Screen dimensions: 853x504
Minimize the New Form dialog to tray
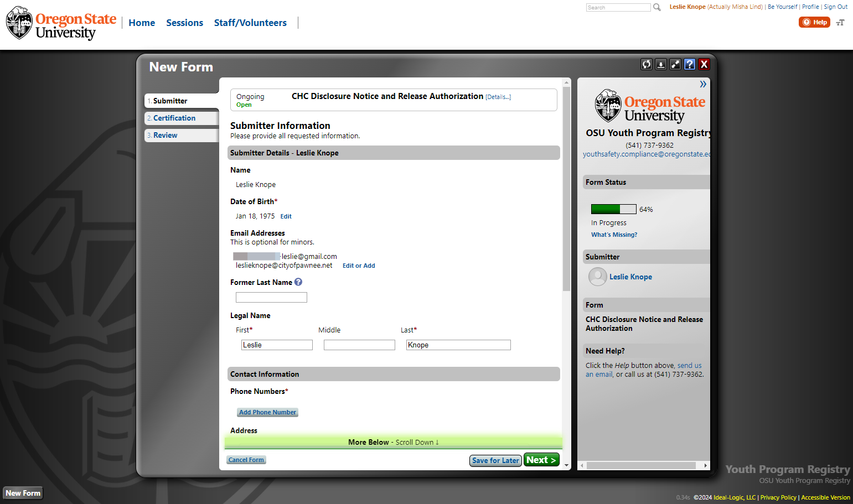point(661,64)
